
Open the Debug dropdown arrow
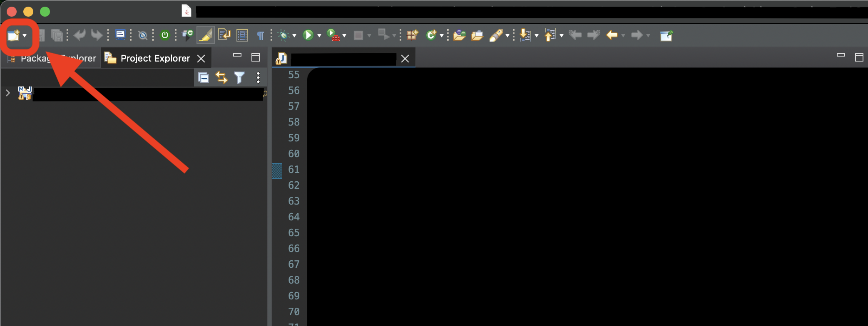pos(294,36)
